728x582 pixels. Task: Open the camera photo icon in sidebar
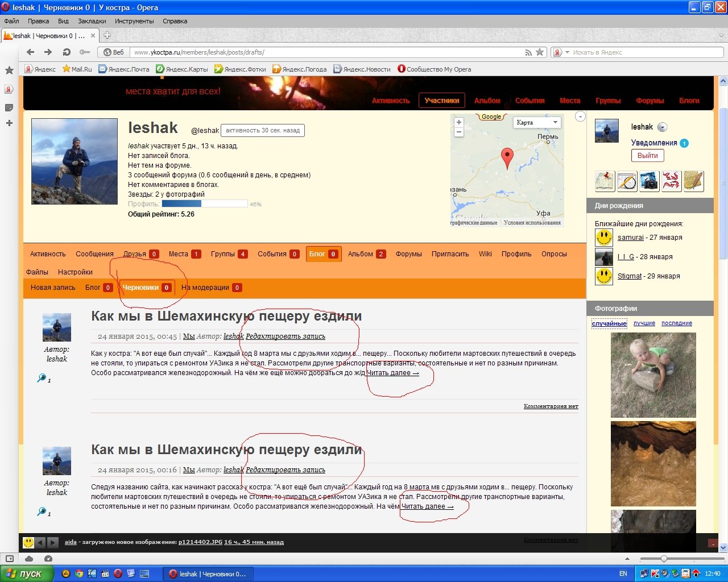click(649, 181)
